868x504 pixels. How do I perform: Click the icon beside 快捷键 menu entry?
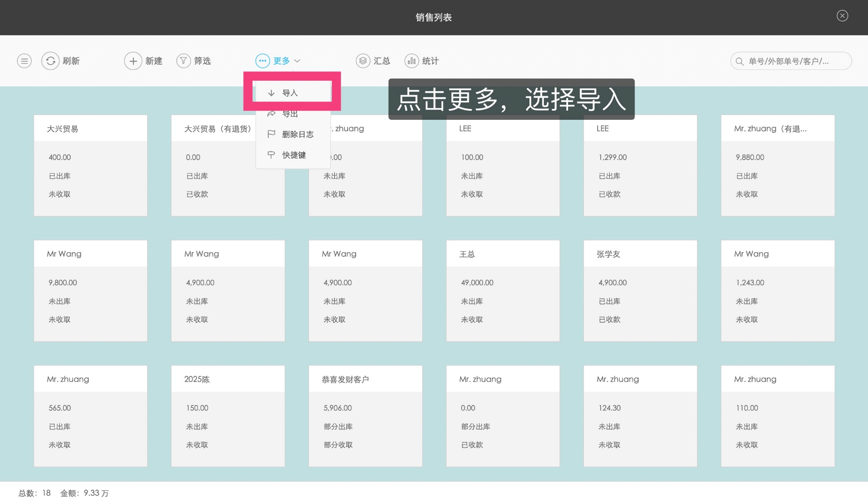(271, 155)
